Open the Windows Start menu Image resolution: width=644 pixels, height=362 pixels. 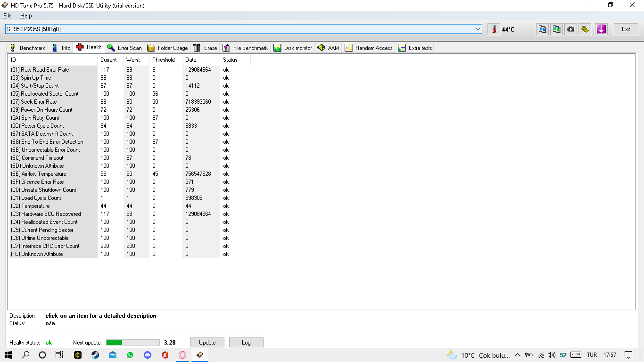(8, 355)
